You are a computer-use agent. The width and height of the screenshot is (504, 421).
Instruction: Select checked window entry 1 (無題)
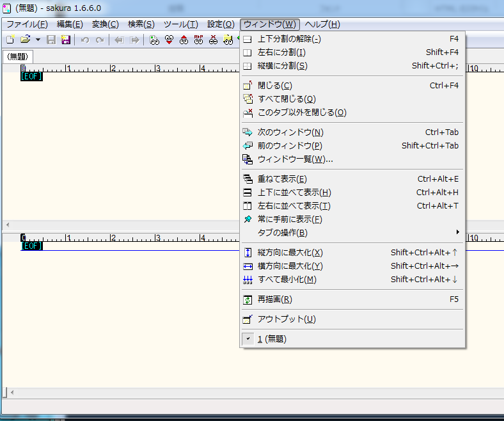[352, 338]
